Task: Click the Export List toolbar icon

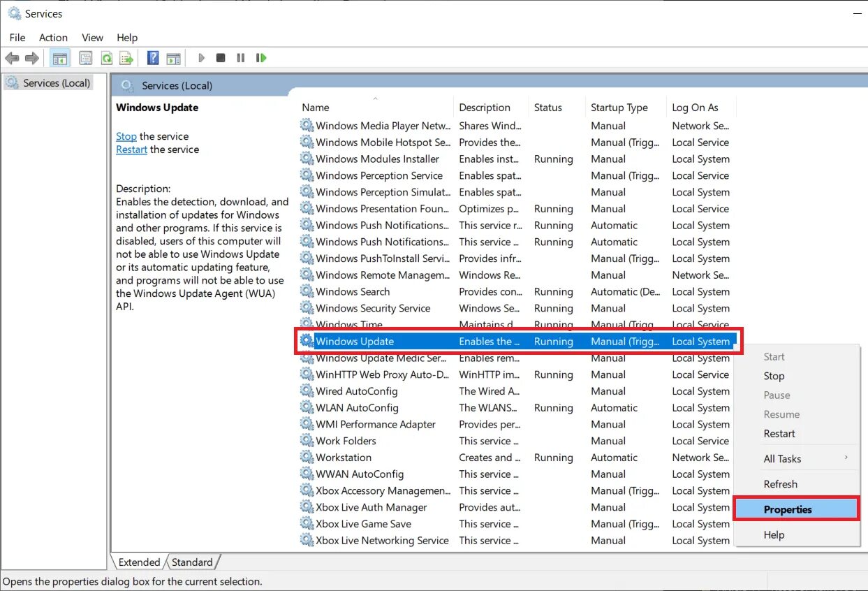Action: 126,58
